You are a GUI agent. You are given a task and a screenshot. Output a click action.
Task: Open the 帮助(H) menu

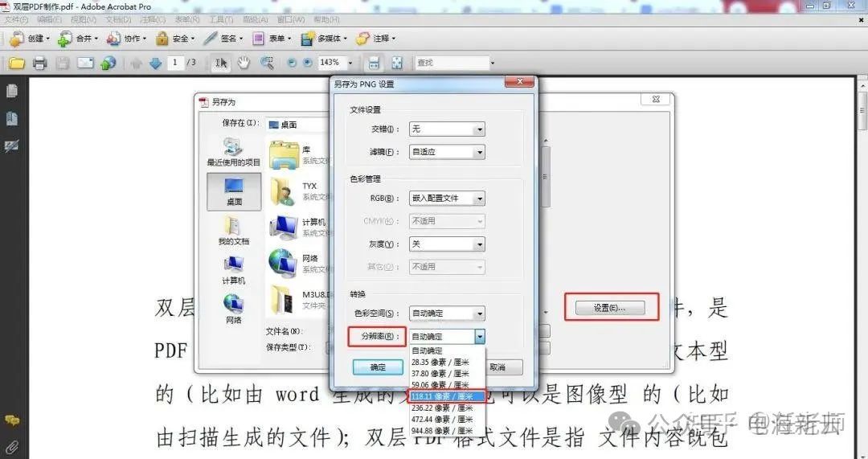[326, 19]
